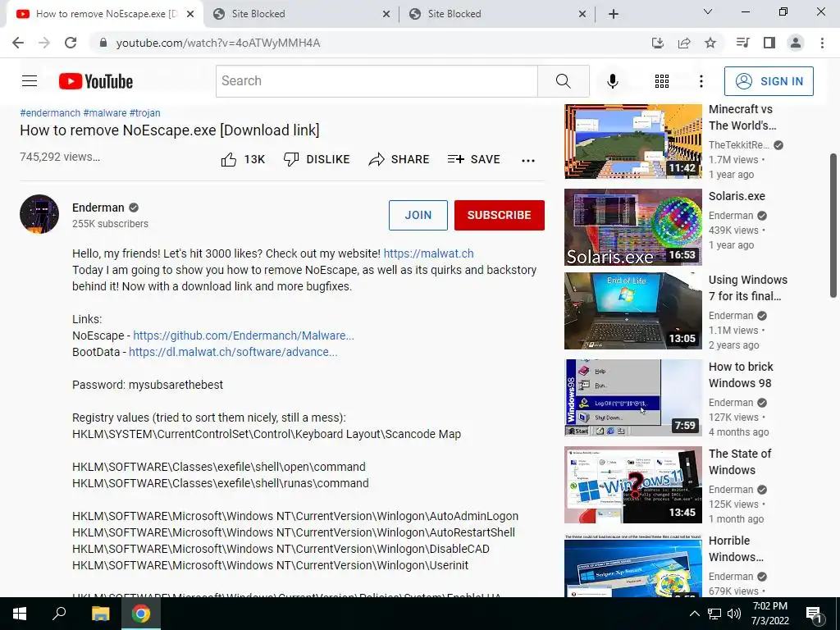Like the video with thumbs up
The height and width of the screenshot is (630, 840).
[243, 159]
